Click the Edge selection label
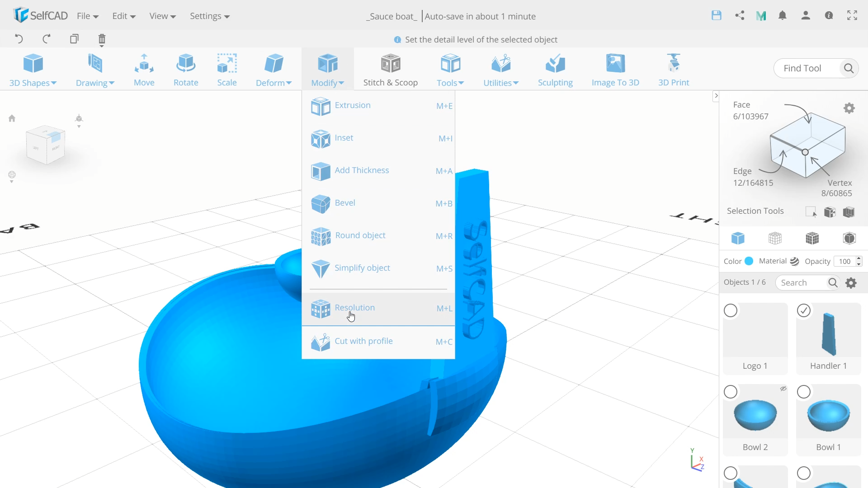Screen dimensions: 868x488 (742, 171)
